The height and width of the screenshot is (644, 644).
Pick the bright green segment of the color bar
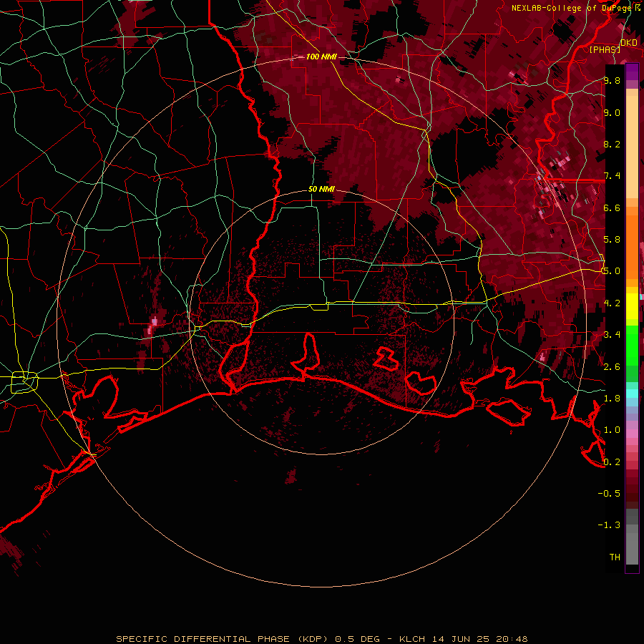click(632, 345)
